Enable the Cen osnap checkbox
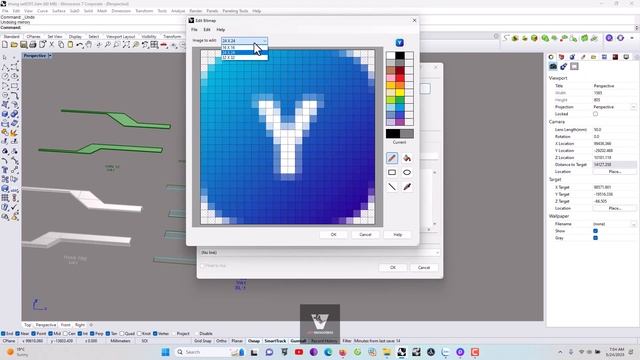The height and width of the screenshot is (360, 640). pyautogui.click(x=65, y=333)
